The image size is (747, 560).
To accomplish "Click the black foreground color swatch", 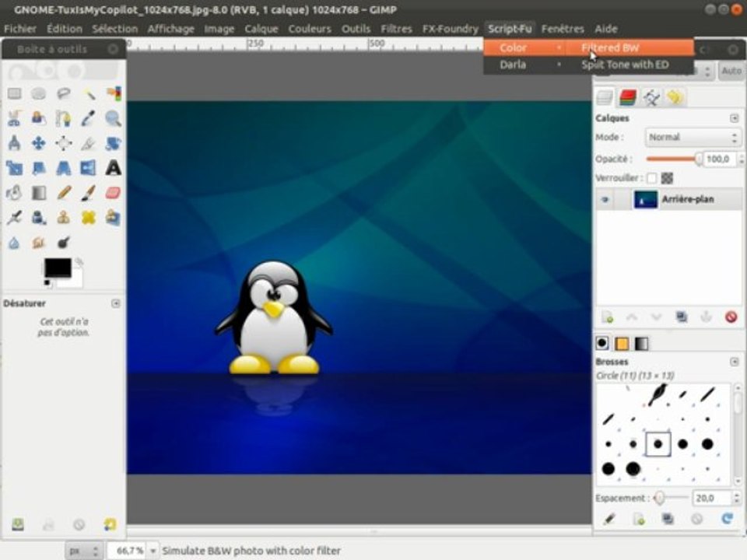I will click(58, 267).
